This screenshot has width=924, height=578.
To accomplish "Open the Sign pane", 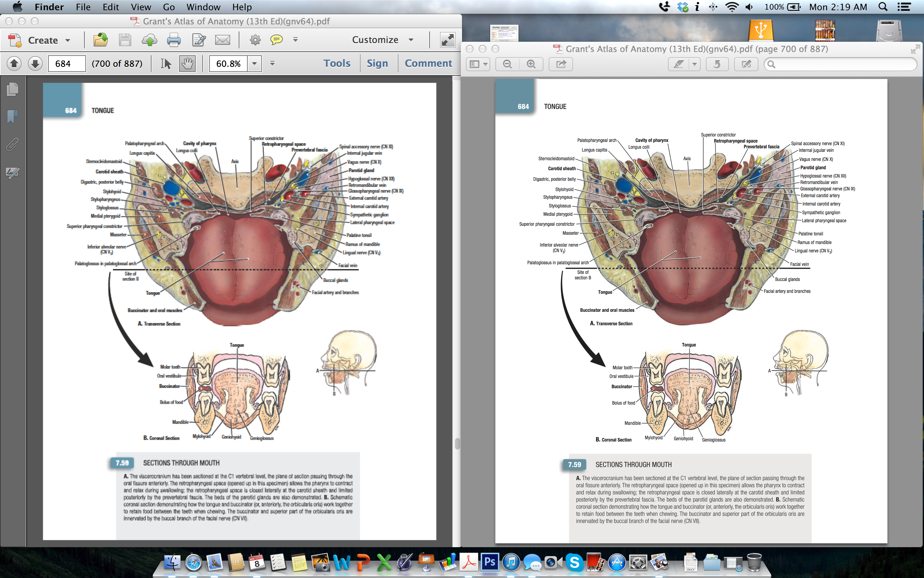I will click(x=377, y=64).
